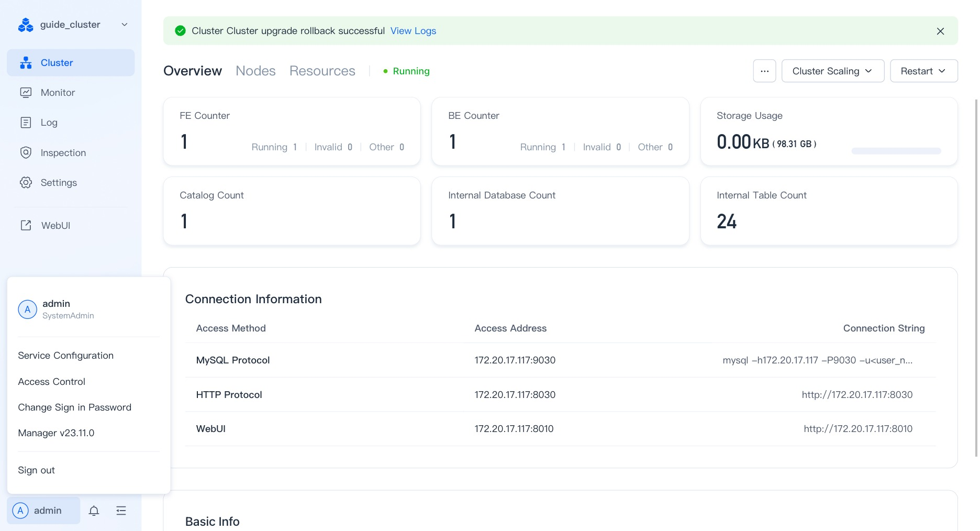The height and width of the screenshot is (531, 980).
Task: Click the Cluster sidebar icon
Action: tap(26, 63)
